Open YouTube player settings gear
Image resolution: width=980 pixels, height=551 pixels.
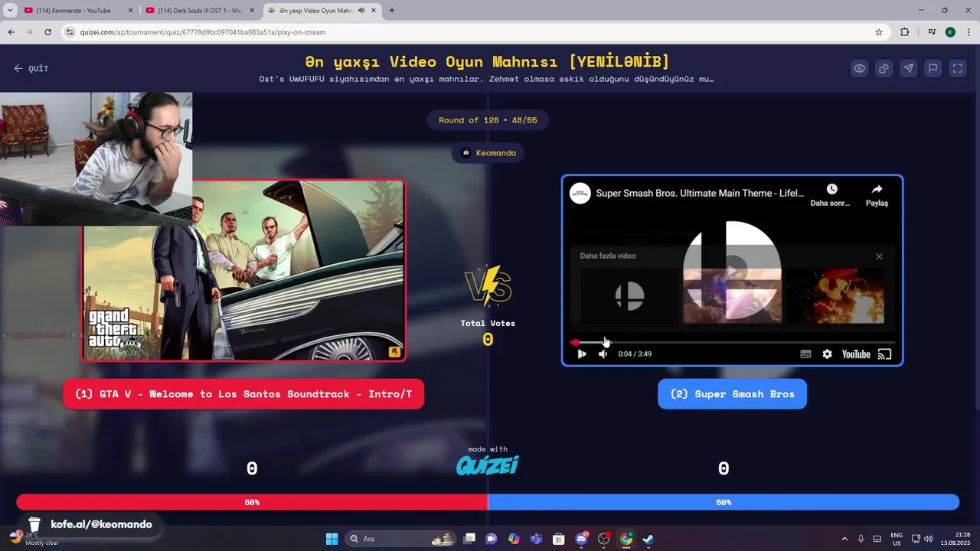click(827, 354)
